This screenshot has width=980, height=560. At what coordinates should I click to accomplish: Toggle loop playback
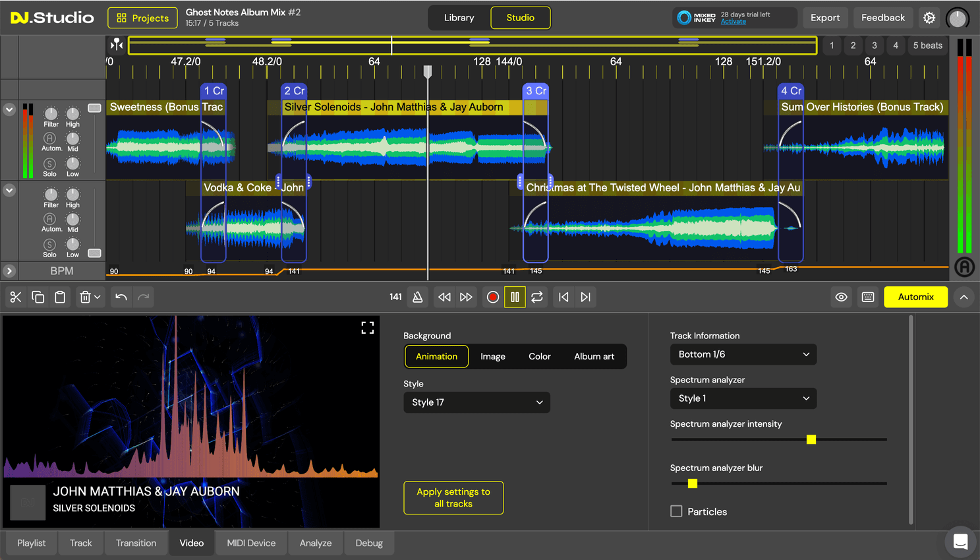[537, 297]
